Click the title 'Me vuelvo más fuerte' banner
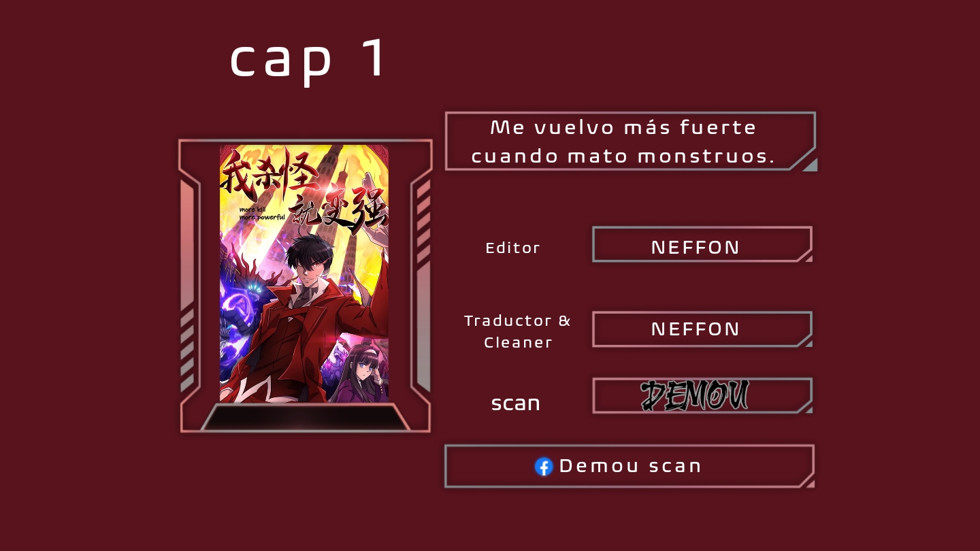 pyautogui.click(x=631, y=141)
